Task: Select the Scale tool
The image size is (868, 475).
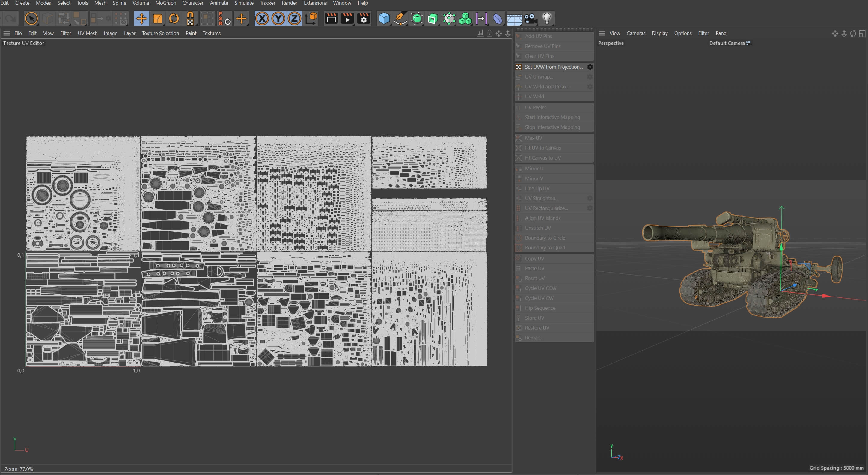Action: [x=158, y=19]
